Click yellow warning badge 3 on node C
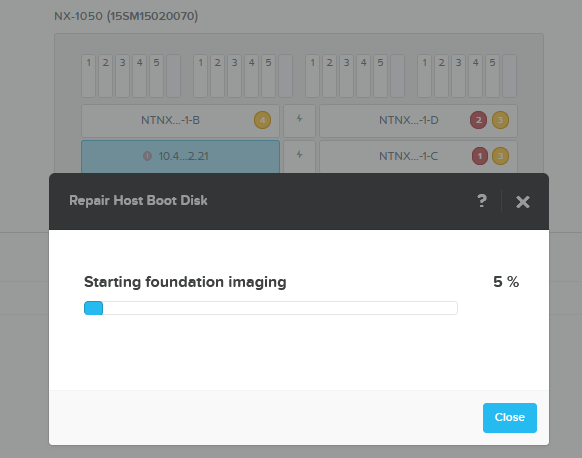 500,156
